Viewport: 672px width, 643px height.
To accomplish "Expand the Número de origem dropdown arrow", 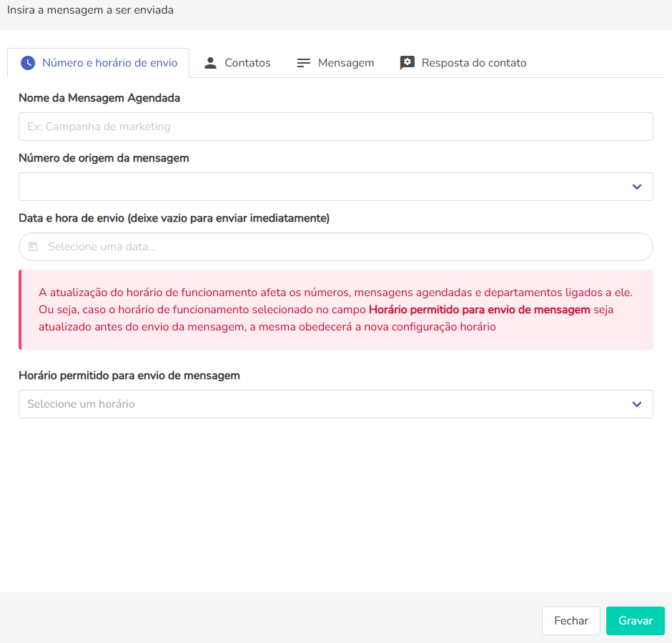I will [637, 187].
